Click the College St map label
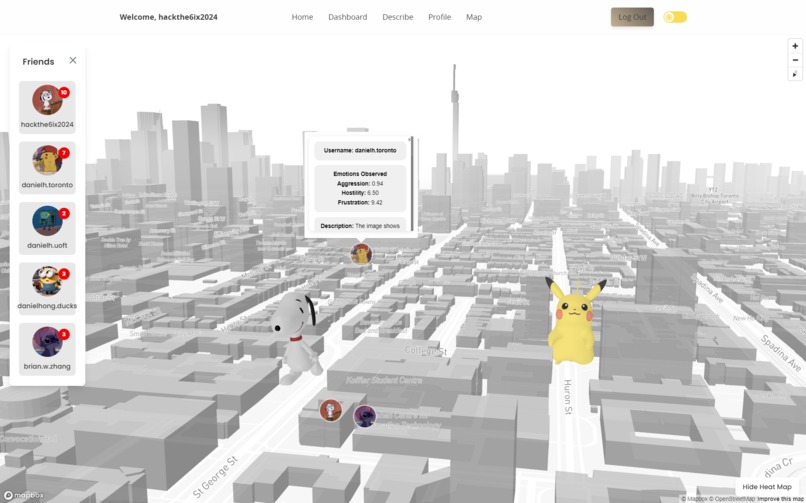Image resolution: width=806 pixels, height=503 pixels. [x=426, y=351]
